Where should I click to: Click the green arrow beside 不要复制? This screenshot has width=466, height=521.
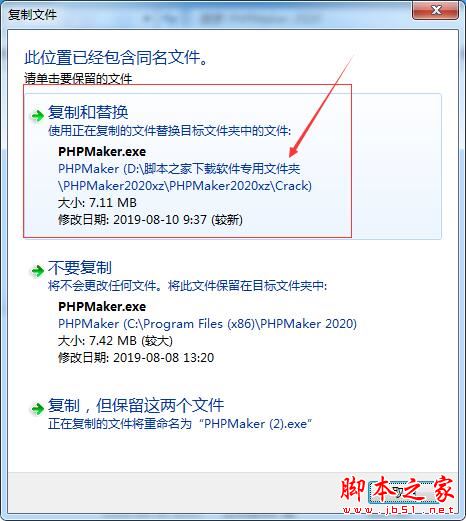pos(37,271)
